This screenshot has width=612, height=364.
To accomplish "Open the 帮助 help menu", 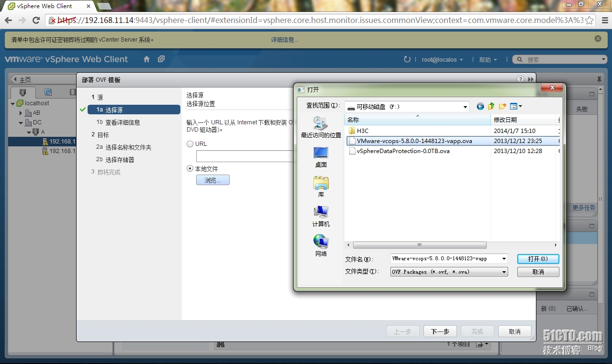I will point(488,60).
